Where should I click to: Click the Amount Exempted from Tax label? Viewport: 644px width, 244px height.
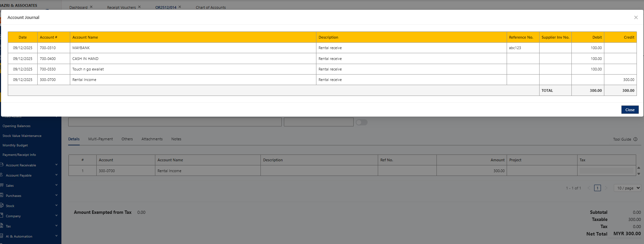pos(103,212)
